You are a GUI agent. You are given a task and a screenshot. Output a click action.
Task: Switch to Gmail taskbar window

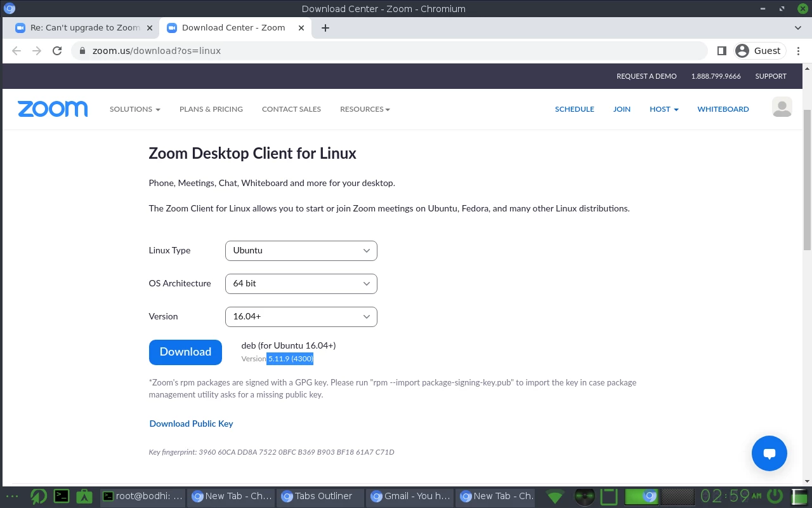point(410,496)
